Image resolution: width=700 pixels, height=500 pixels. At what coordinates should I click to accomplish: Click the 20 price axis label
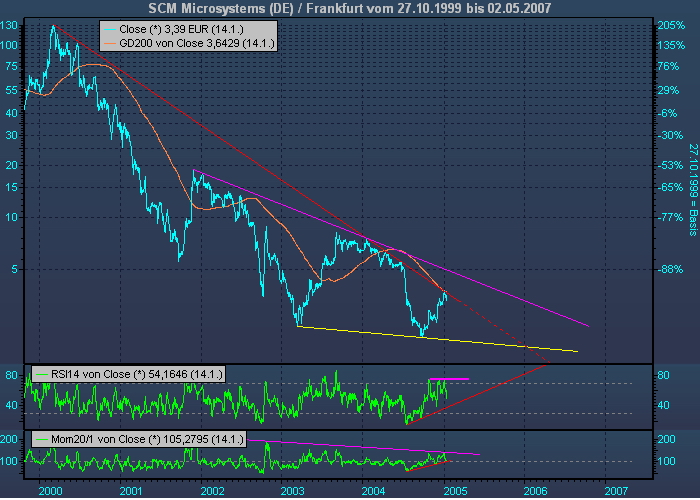point(11,166)
